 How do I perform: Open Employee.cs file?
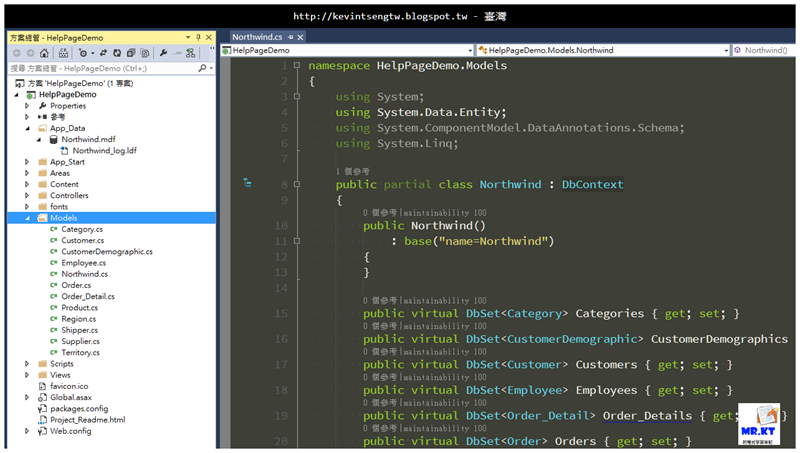(x=84, y=263)
